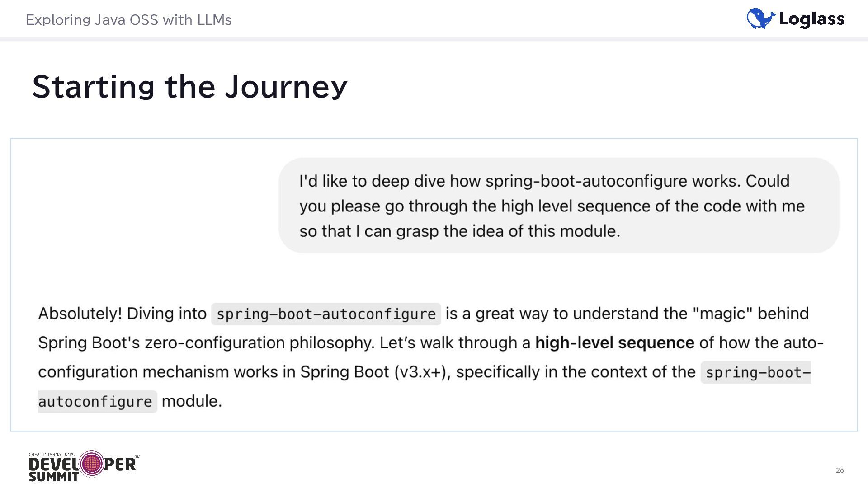The image size is (868, 488).
Task: Select the "Starting the Journey" slide title
Action: tap(189, 86)
